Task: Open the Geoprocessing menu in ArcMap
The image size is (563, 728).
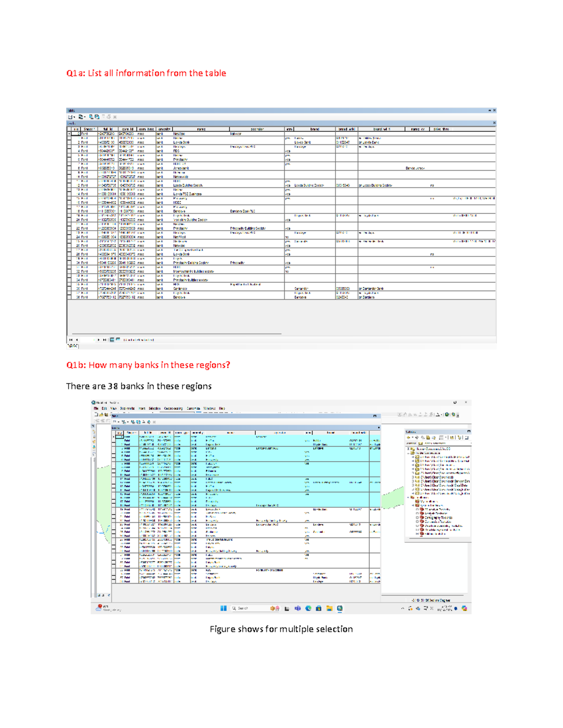Action: [x=173, y=409]
